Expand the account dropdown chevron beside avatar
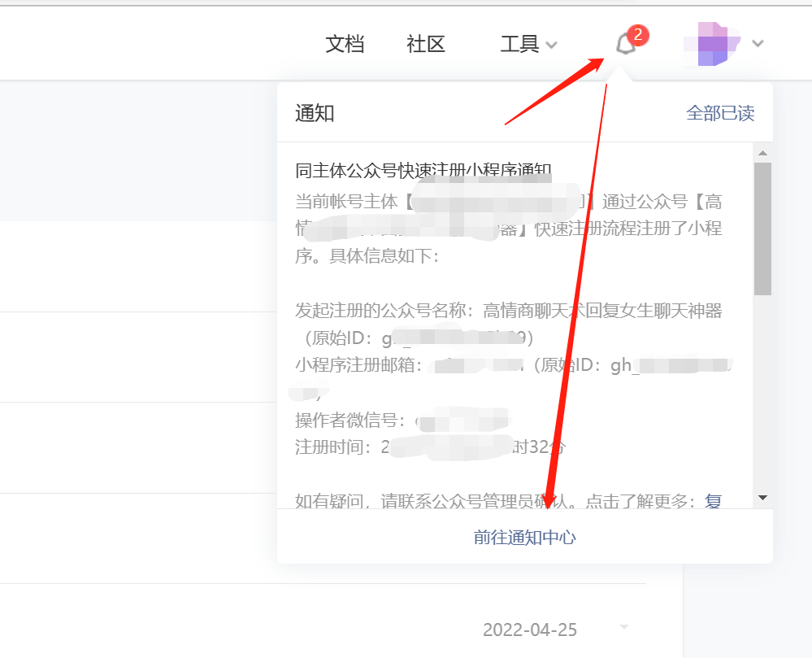 pyautogui.click(x=758, y=44)
